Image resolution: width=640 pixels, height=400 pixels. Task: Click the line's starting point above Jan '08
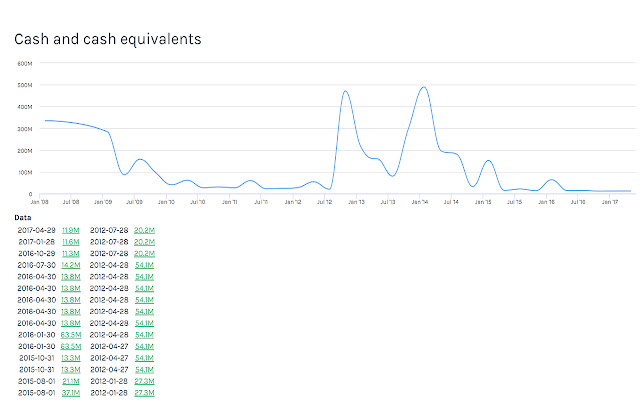45,120
